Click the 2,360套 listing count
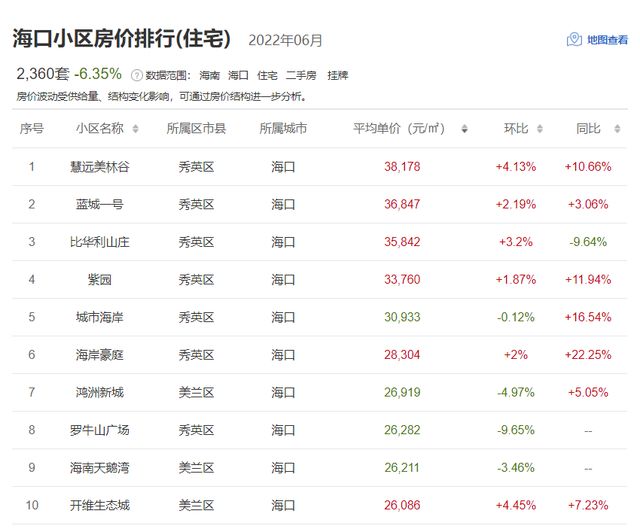 (x=43, y=74)
